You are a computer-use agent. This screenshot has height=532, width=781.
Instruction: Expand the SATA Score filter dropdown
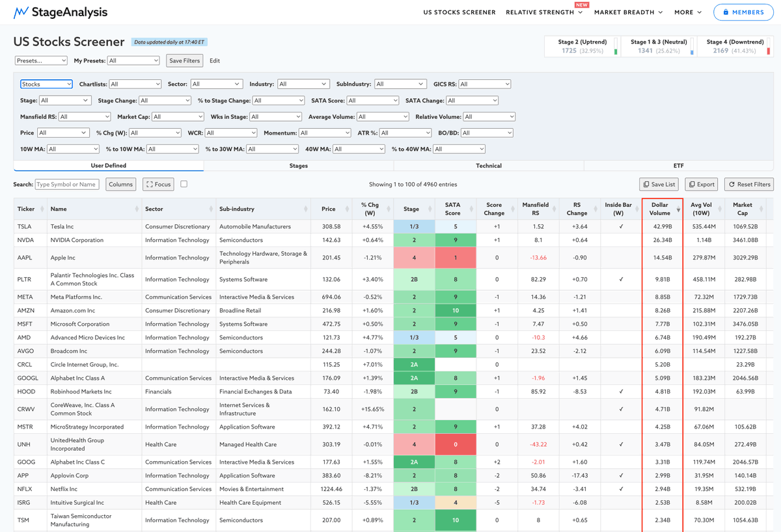click(x=372, y=100)
